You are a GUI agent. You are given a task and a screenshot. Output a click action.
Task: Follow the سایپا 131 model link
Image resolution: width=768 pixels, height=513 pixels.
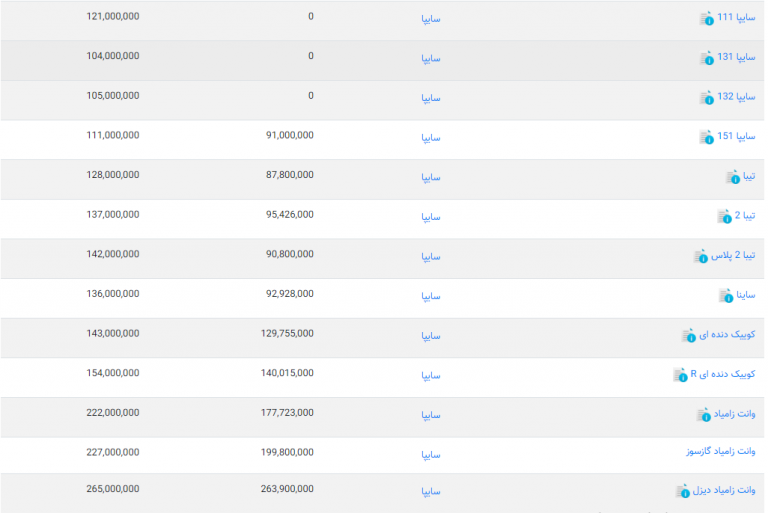(x=736, y=57)
